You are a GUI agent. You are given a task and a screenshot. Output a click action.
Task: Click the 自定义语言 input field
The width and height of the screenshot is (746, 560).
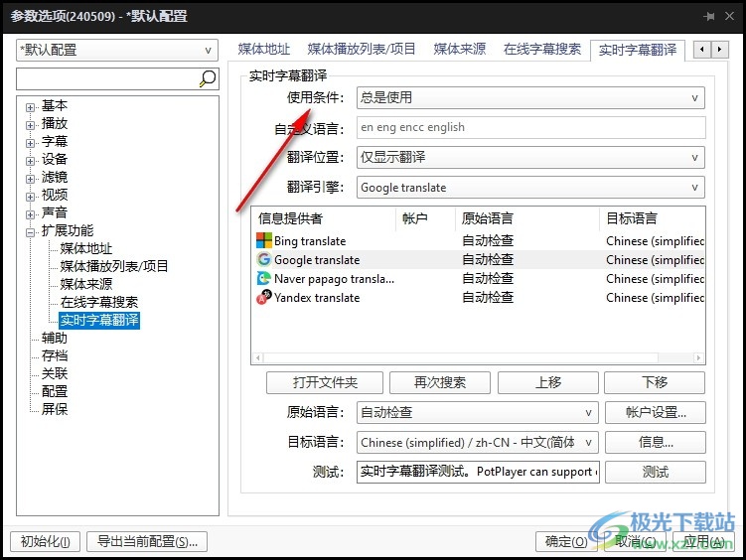(x=530, y=127)
